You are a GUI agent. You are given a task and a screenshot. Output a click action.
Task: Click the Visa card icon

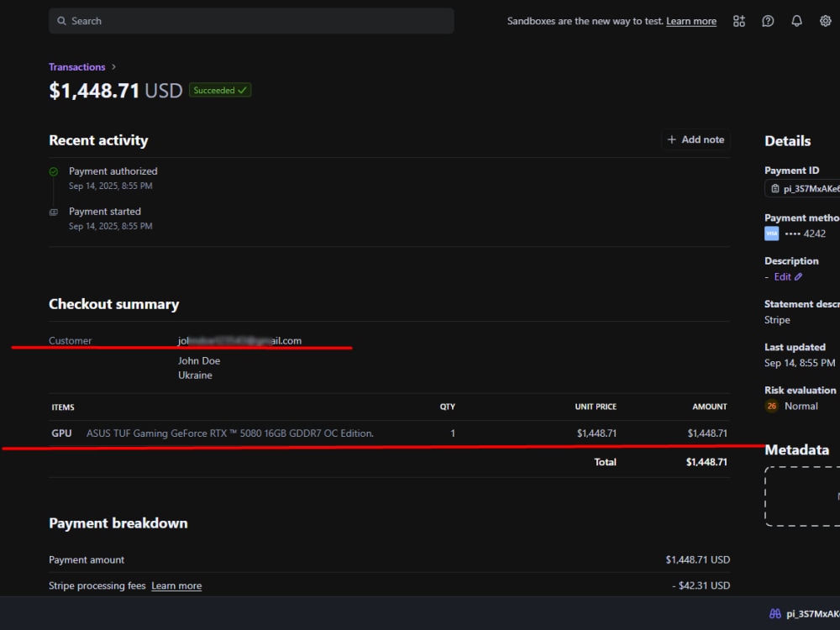[x=771, y=234]
